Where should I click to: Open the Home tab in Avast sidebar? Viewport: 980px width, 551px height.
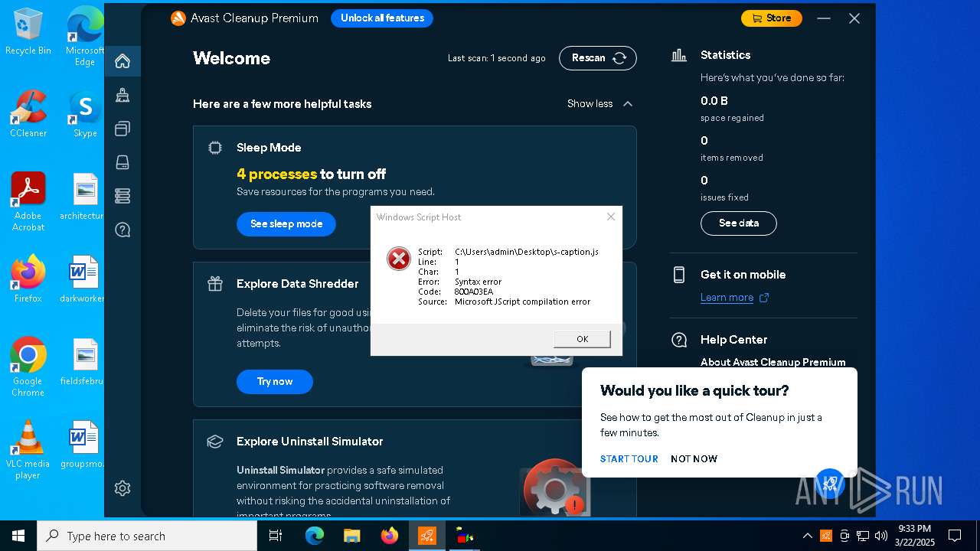pos(122,61)
